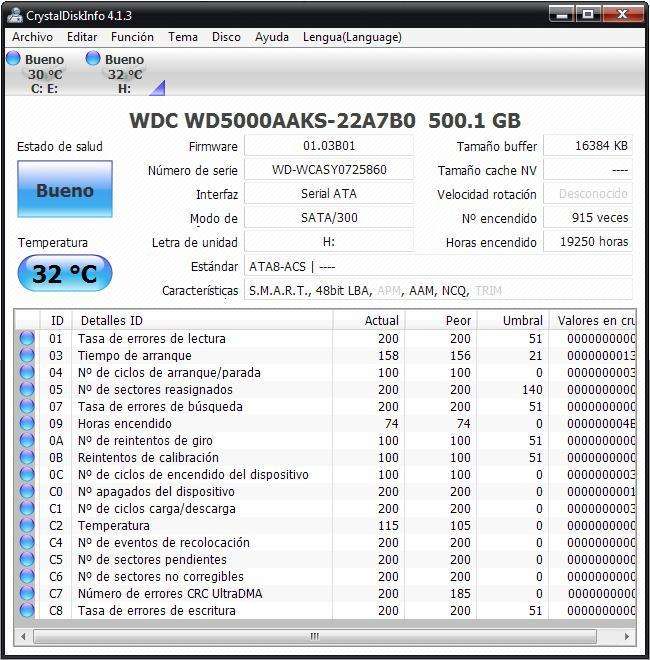Image resolution: width=650 pixels, height=660 pixels.
Task: Click status orb for row C0 apagados del dispositivo
Action: point(27,492)
